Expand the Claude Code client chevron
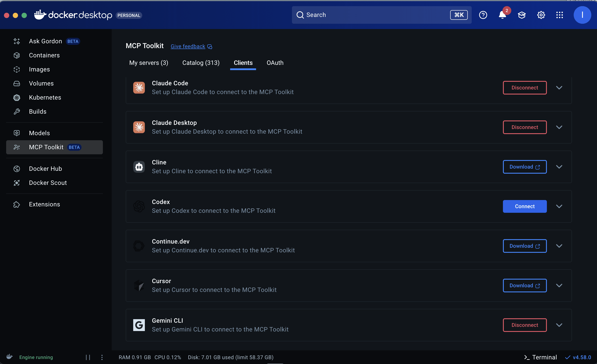Image resolution: width=597 pixels, height=364 pixels. click(x=559, y=88)
